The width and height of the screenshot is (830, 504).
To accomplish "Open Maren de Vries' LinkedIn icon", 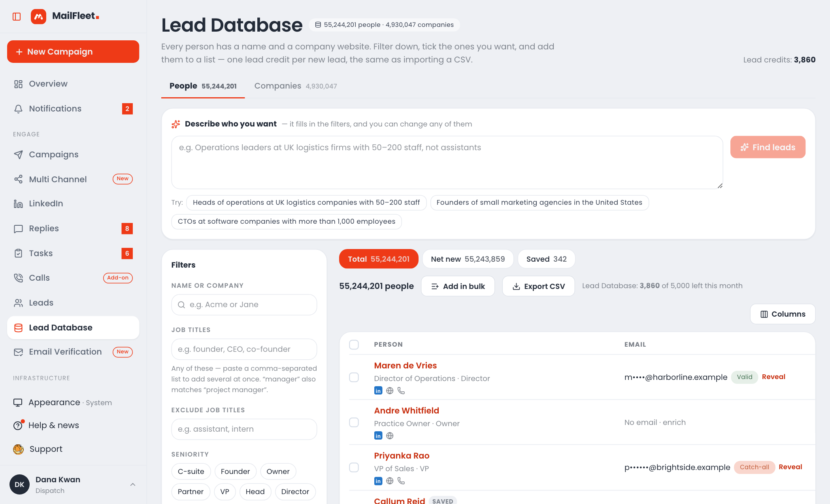I will point(378,391).
